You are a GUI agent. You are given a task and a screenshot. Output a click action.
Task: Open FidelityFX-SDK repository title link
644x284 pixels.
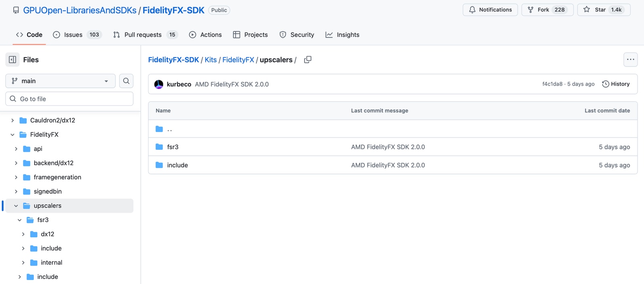pos(173,10)
